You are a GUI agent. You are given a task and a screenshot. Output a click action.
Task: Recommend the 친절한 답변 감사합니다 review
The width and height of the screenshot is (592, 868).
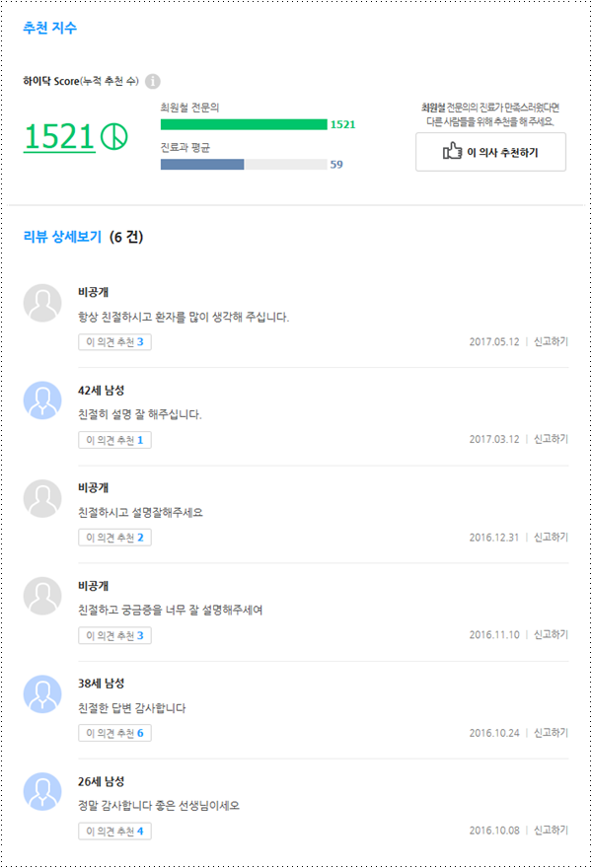[x=114, y=734]
